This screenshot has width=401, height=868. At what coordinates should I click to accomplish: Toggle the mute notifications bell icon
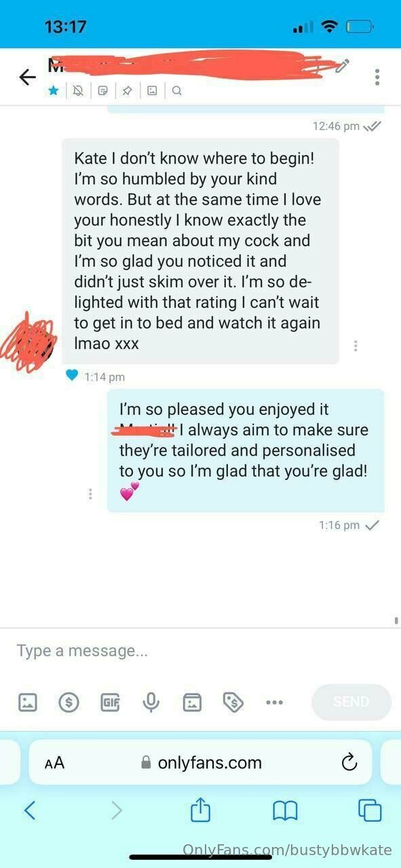tap(78, 90)
